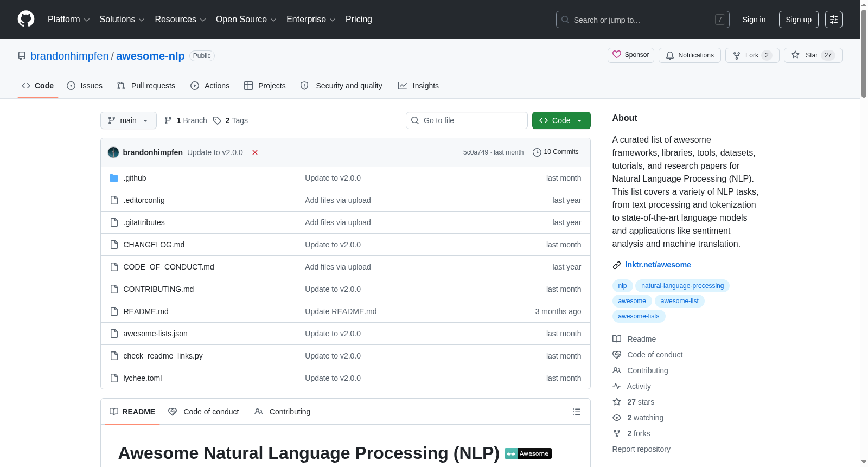
Task: Switch to the Insights tab
Action: (418, 86)
